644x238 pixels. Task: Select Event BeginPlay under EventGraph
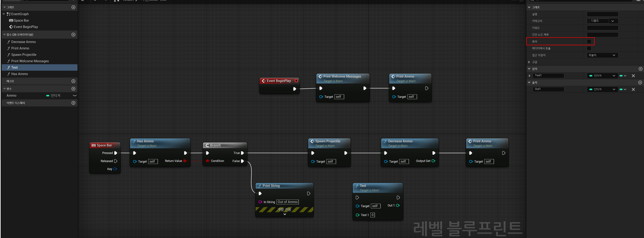point(26,27)
